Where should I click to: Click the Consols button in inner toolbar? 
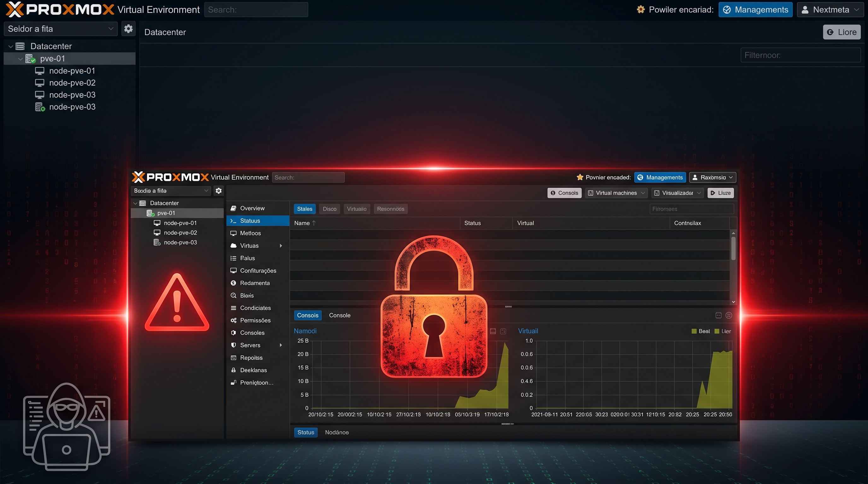click(x=564, y=193)
